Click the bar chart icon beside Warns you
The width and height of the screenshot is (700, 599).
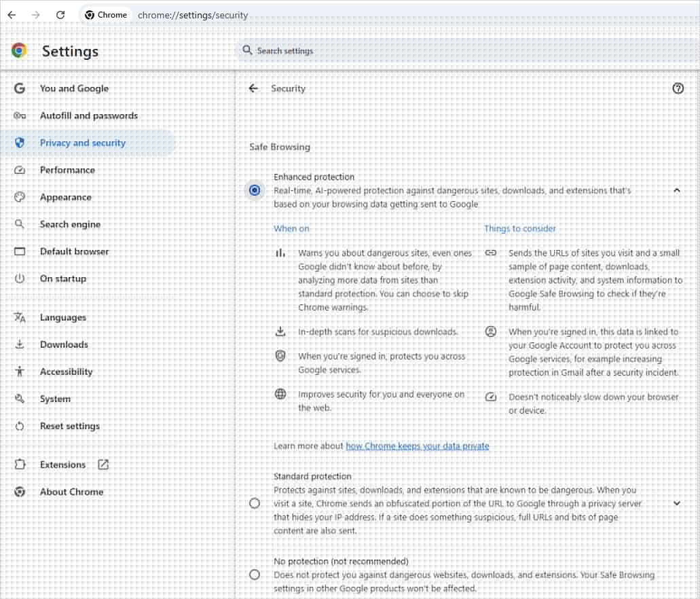[x=280, y=253]
